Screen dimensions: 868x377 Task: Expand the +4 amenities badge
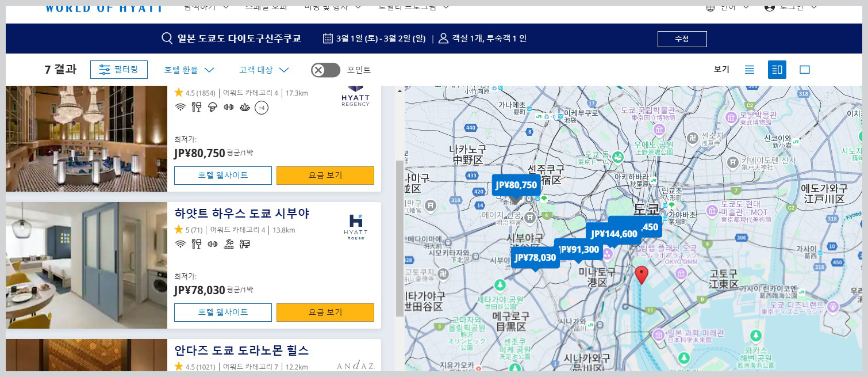tap(262, 108)
